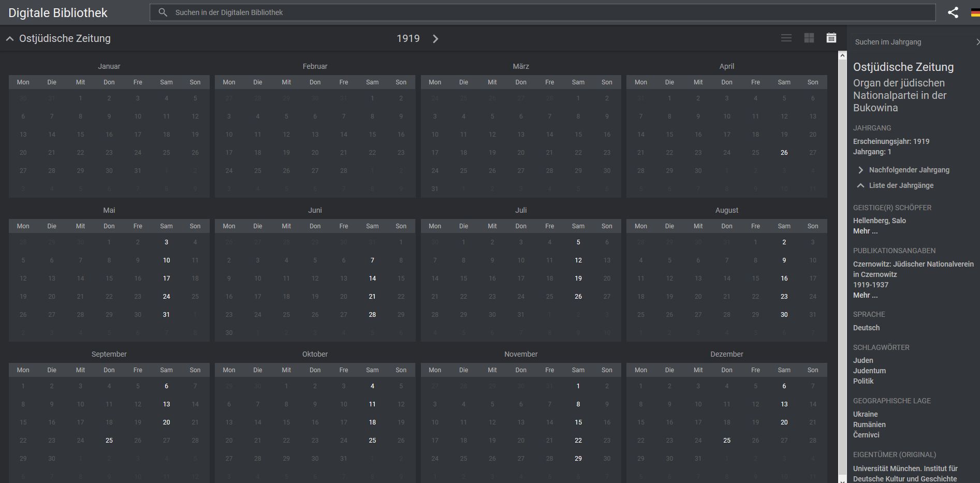This screenshot has height=483, width=980.
Task: Open issue of Juni 7
Action: [x=372, y=260]
